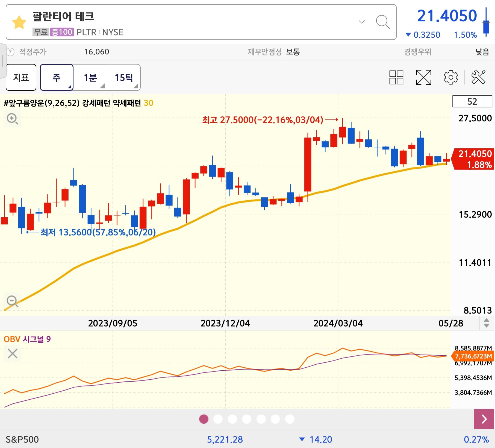Tap the orange 7,736.6723M OBV value tag
Screen dimensions: 495x448
point(473,356)
